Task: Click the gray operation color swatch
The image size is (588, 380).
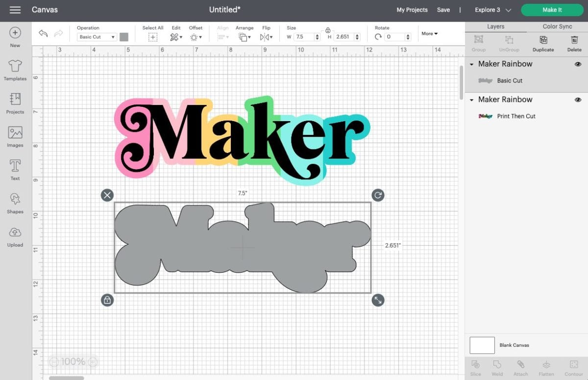Action: pyautogui.click(x=124, y=37)
